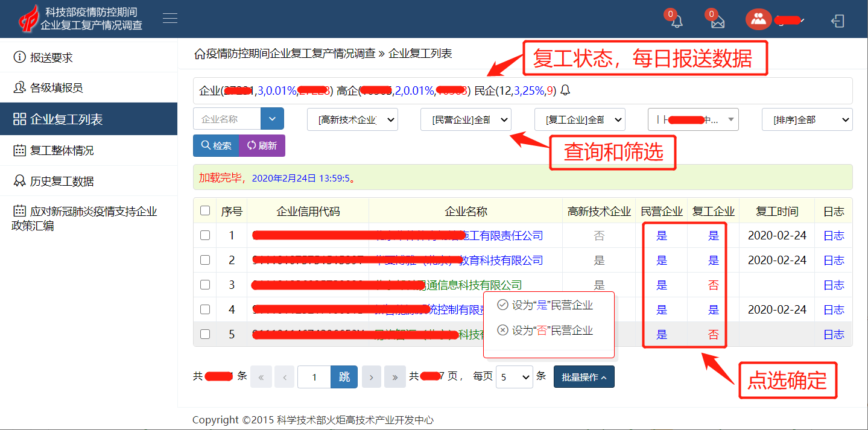The height and width of the screenshot is (430, 868).
Task: Click the home icon in breadcrumb
Action: coord(199,54)
